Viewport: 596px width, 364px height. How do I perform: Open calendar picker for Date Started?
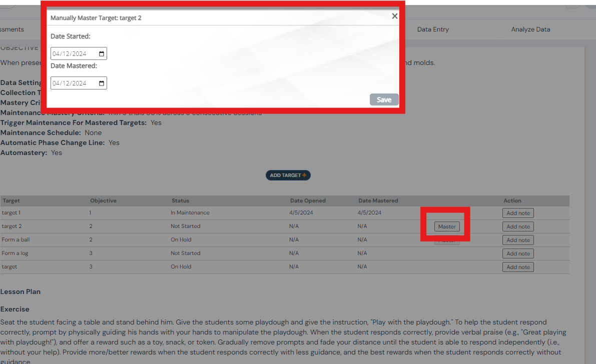point(102,54)
